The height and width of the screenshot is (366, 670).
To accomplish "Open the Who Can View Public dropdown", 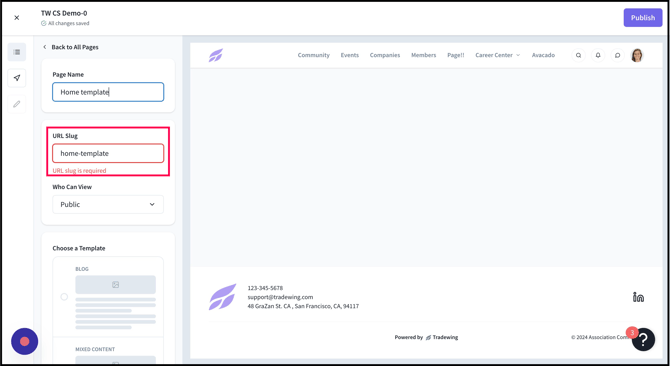I will (x=108, y=205).
